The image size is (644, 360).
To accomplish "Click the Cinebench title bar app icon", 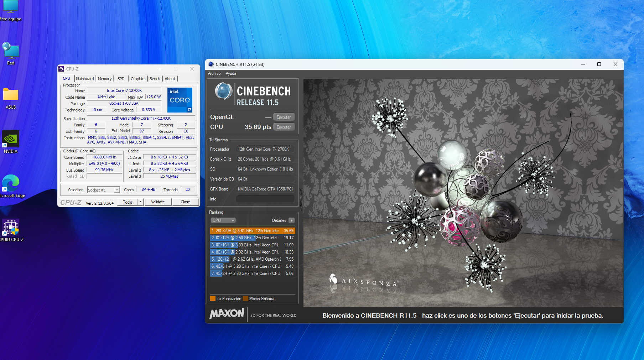I will 211,64.
